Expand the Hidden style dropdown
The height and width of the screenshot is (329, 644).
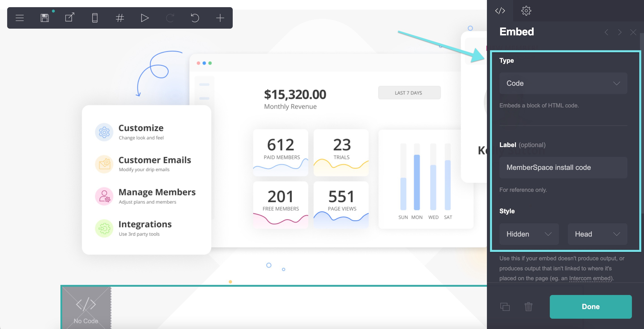click(x=529, y=234)
